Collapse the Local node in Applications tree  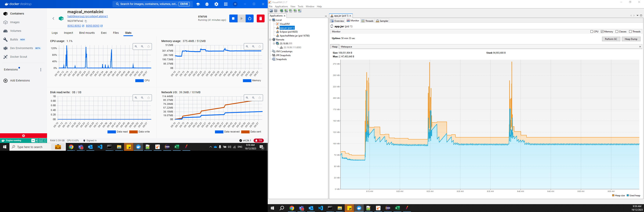point(270,20)
